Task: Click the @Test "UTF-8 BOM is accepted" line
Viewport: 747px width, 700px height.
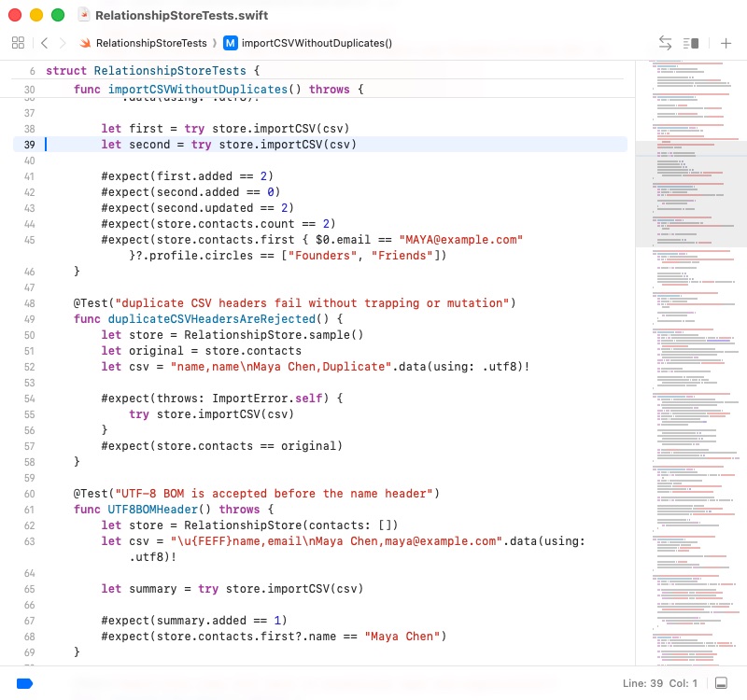Action: (256, 494)
